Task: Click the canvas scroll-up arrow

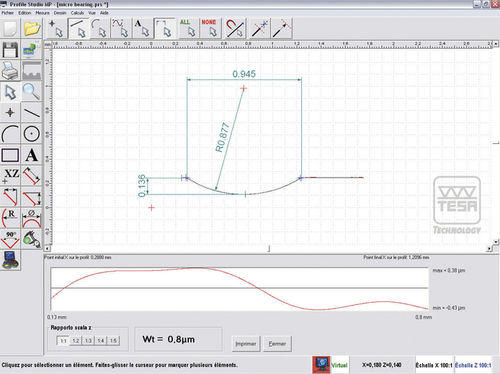Action: click(x=496, y=44)
